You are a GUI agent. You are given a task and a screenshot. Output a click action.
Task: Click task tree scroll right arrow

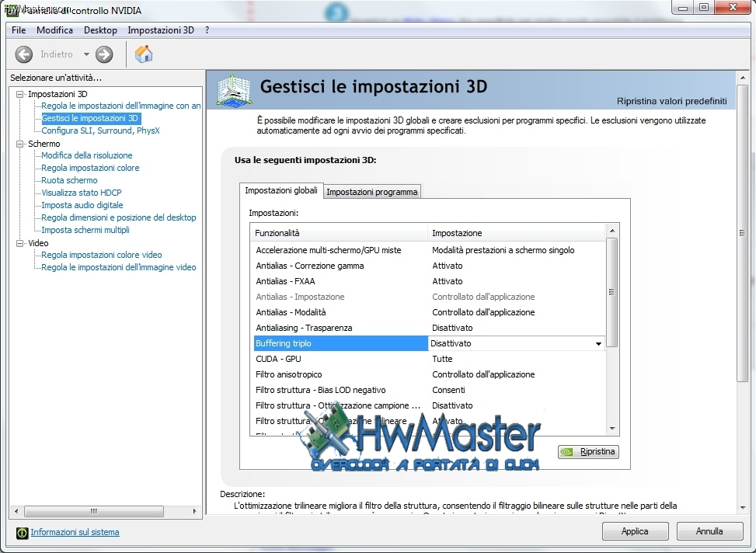click(x=195, y=511)
